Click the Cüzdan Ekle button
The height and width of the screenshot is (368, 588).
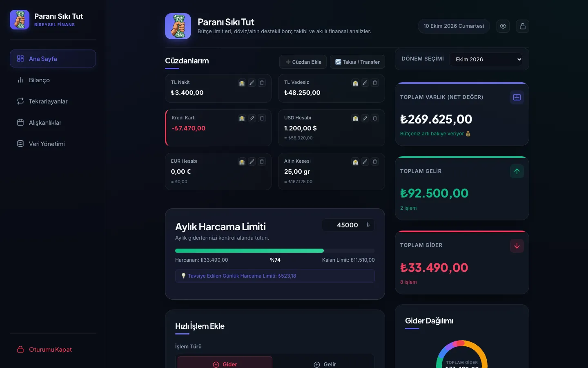click(303, 62)
